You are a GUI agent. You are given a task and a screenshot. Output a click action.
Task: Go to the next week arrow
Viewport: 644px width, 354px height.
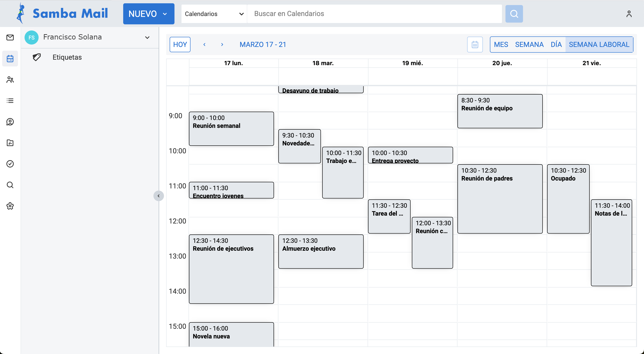222,45
